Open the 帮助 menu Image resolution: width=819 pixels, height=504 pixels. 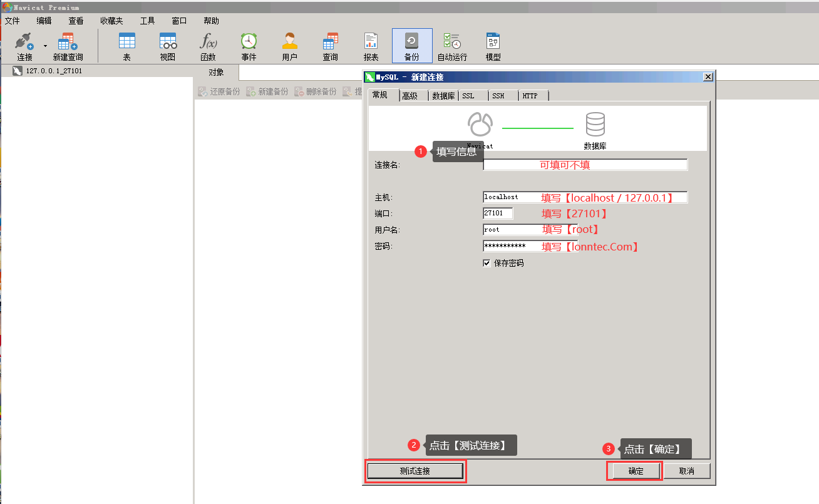coord(212,21)
